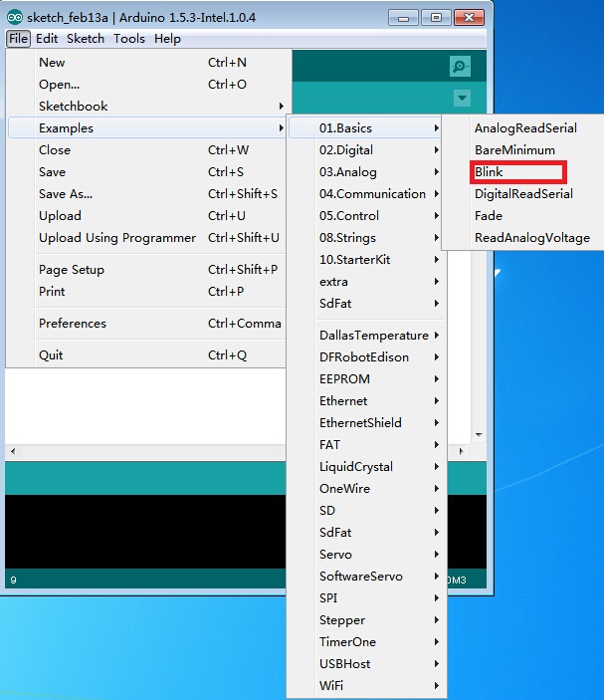Expand the OneWire library examples

(365, 488)
